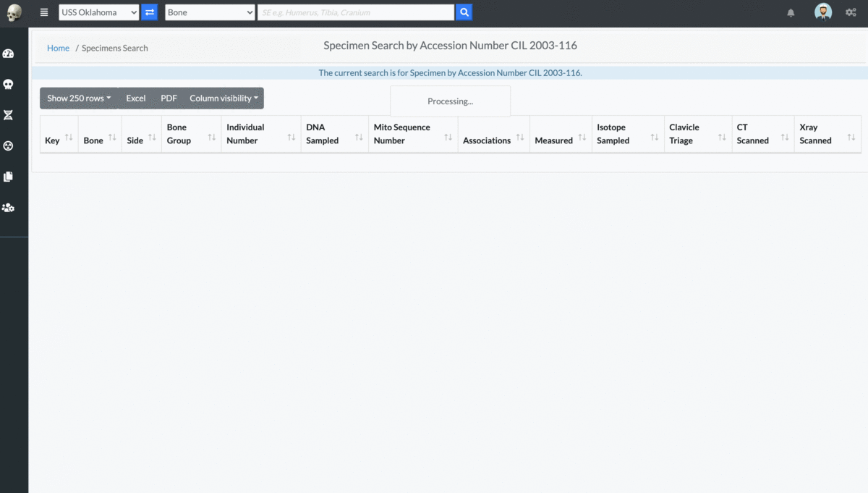Sort by Bone Group column arrows

[211, 138]
